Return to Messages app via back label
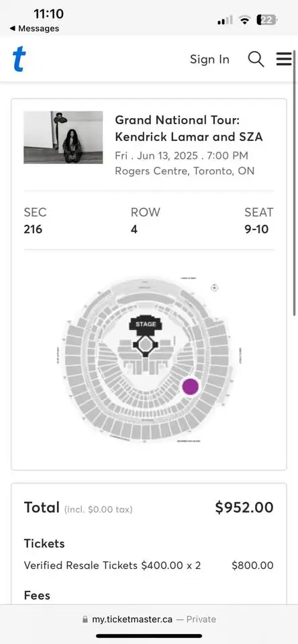The height and width of the screenshot is (644, 298). 38,28
